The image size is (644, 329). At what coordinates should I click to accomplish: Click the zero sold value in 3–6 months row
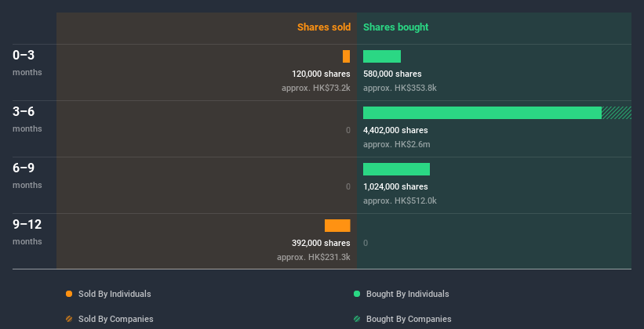coord(348,131)
